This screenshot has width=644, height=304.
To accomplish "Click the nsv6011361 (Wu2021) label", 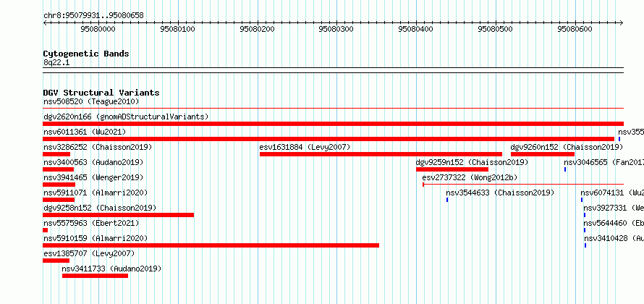I will (85, 132).
